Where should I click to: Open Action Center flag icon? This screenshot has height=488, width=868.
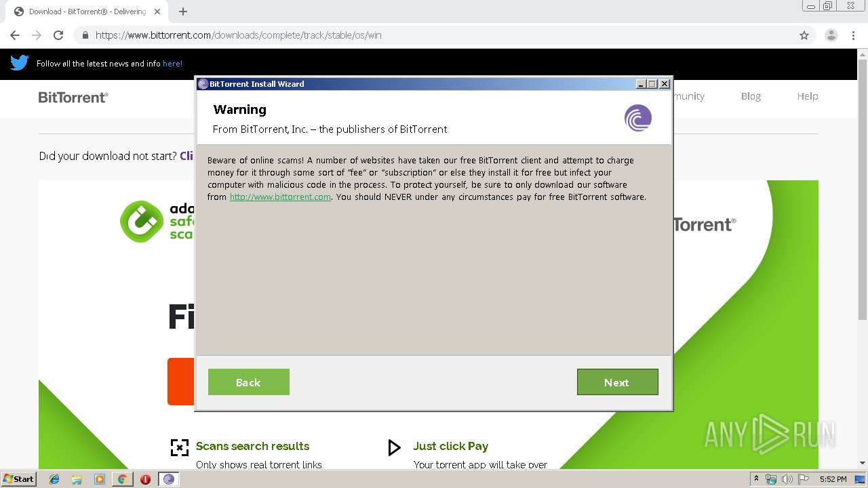click(x=804, y=479)
